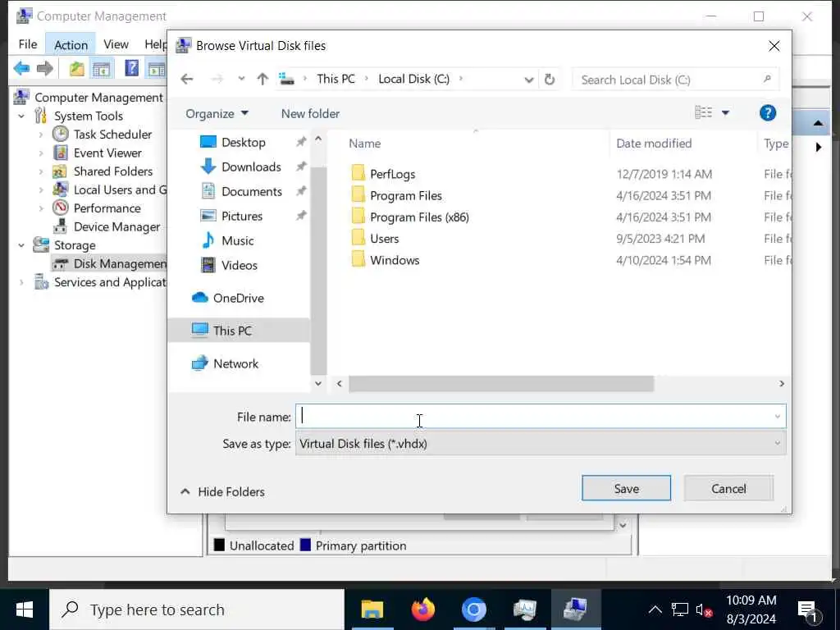
Task: Select Device Manager in the tree
Action: coord(116,227)
